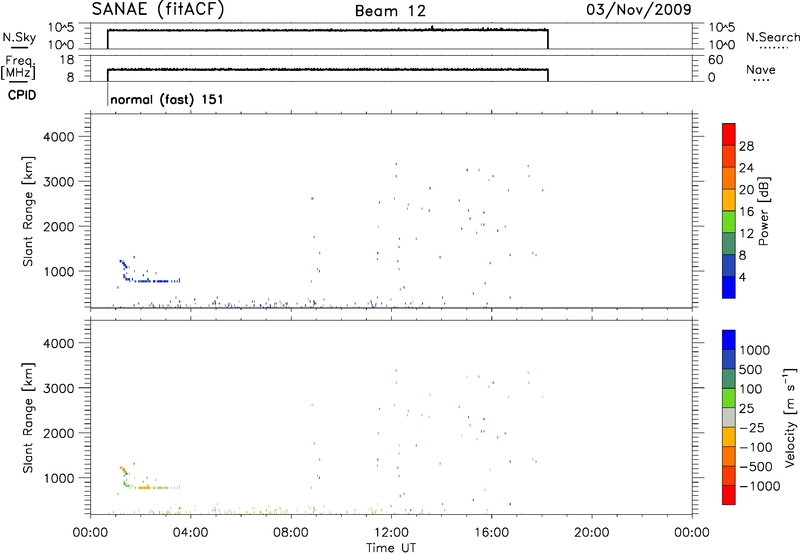Click the '04:00' time tick label

click(x=191, y=533)
